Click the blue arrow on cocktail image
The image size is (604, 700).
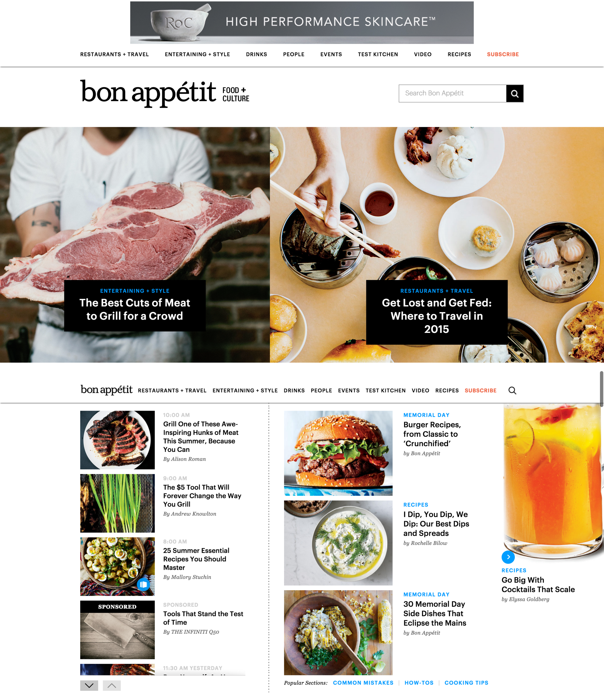[508, 557]
